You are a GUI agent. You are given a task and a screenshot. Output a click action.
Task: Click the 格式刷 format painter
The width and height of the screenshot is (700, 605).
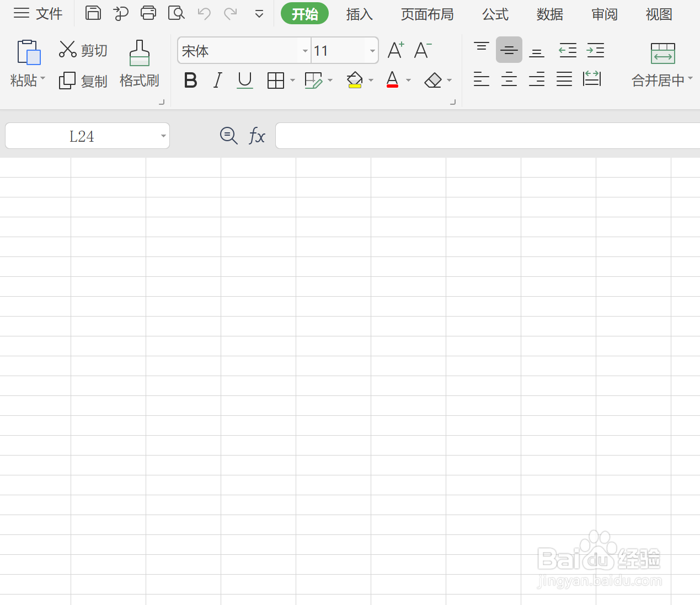click(x=140, y=63)
